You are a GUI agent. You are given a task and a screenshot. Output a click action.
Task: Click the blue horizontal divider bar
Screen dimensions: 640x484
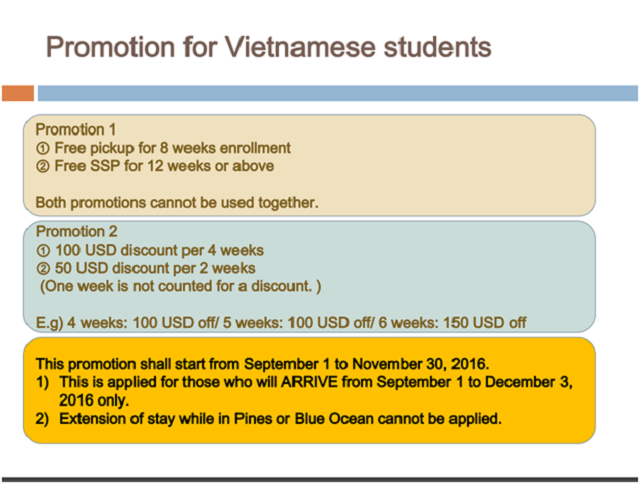(x=338, y=93)
